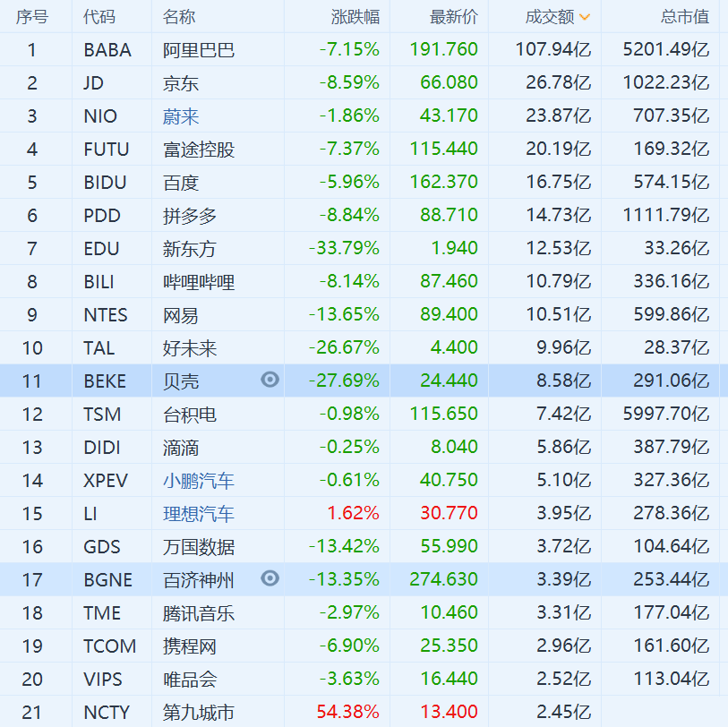The image size is (728, 727).
Task: Sort by the 涨跌幅 column header
Action: 355,17
